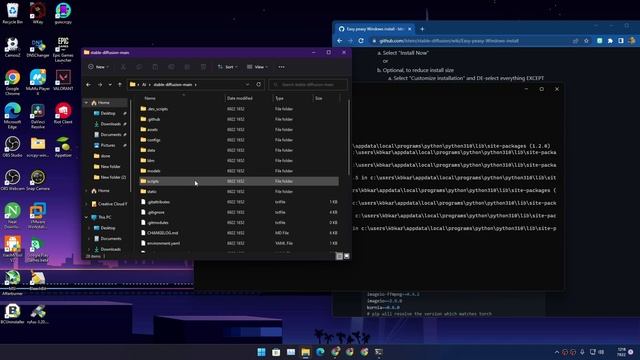Collapse the This PC tree node

click(x=86, y=218)
